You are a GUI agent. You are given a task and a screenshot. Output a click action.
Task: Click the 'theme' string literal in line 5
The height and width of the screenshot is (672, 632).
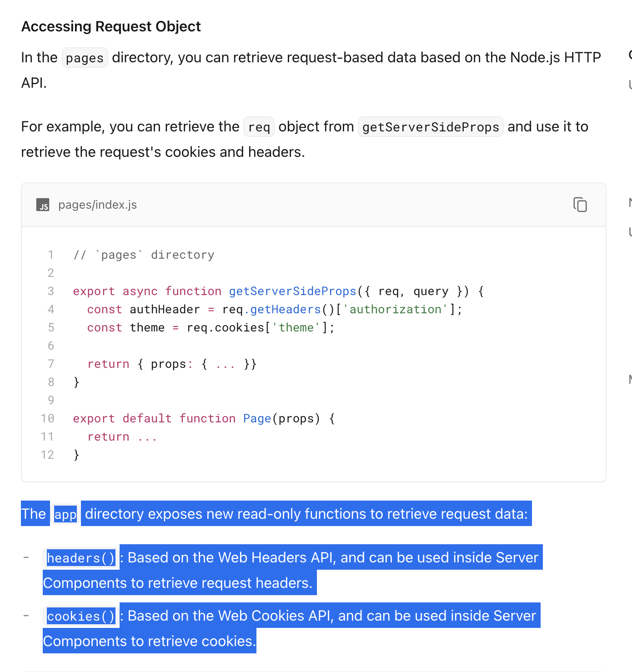(296, 327)
